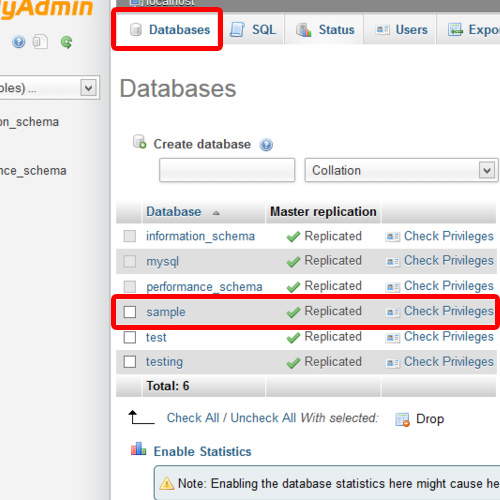Reload navigation with the green refresh icon
500x500 pixels.
click(x=66, y=42)
